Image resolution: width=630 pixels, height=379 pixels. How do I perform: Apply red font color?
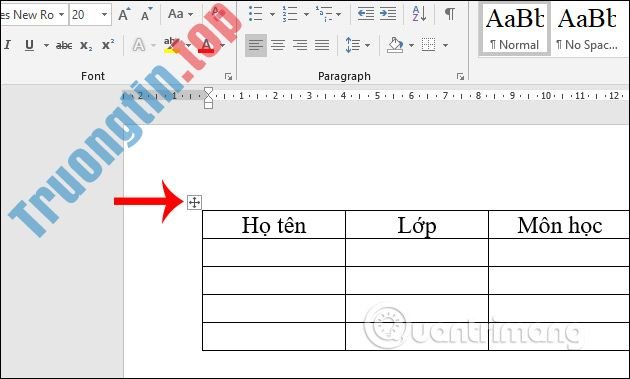coord(206,45)
